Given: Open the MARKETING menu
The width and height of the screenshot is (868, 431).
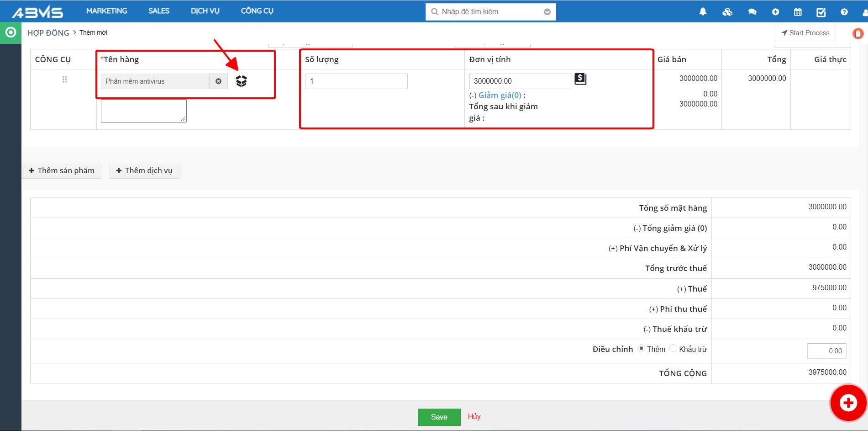Looking at the screenshot, I should point(106,11).
